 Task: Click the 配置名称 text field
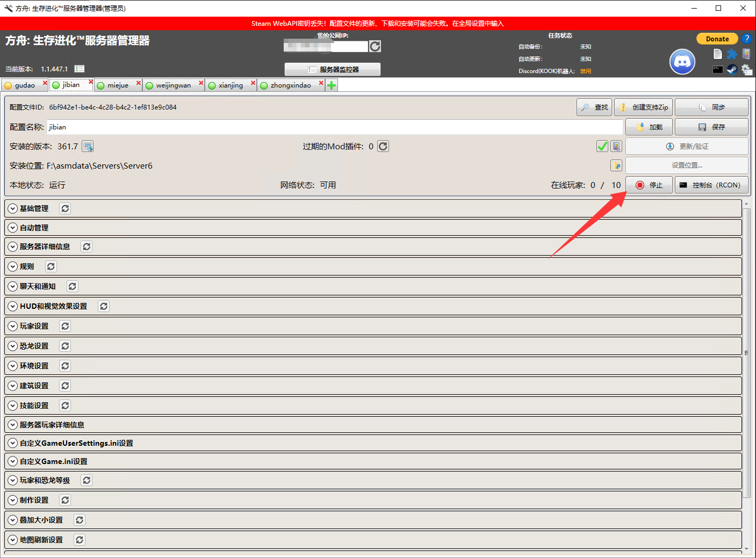click(334, 127)
